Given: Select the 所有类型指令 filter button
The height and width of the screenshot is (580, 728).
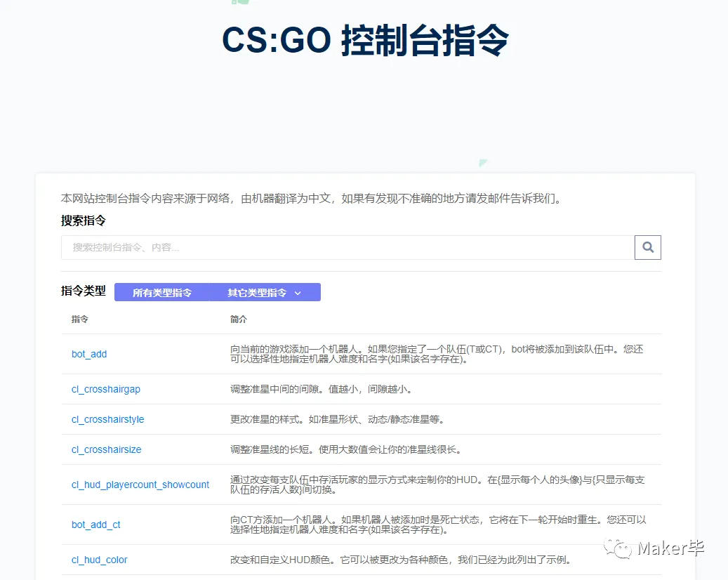Looking at the screenshot, I should pos(161,293).
